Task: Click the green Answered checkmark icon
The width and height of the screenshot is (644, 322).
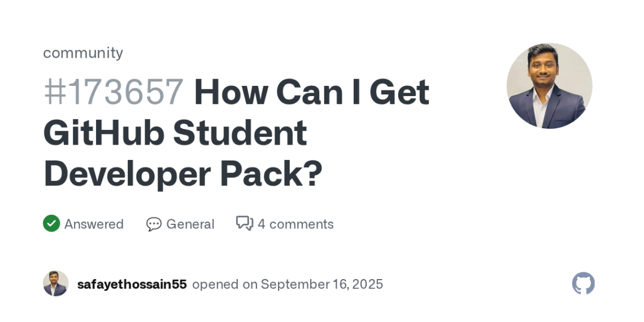Action: tap(51, 224)
